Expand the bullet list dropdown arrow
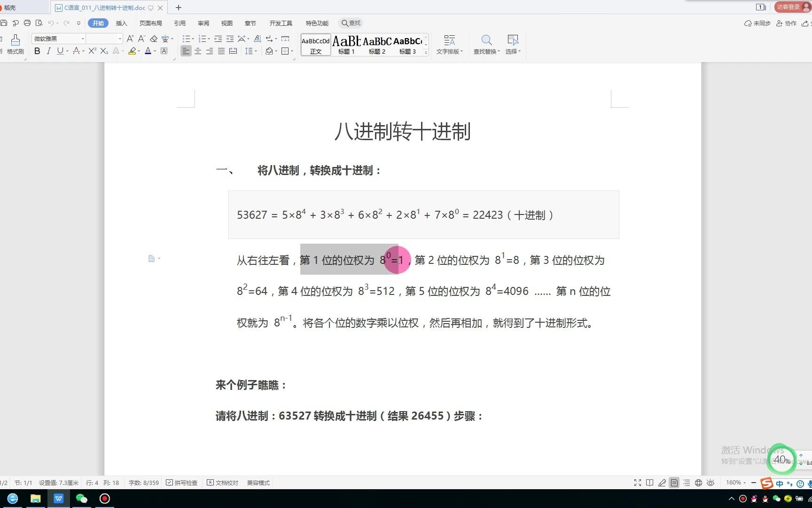The height and width of the screenshot is (508, 812). pos(193,39)
